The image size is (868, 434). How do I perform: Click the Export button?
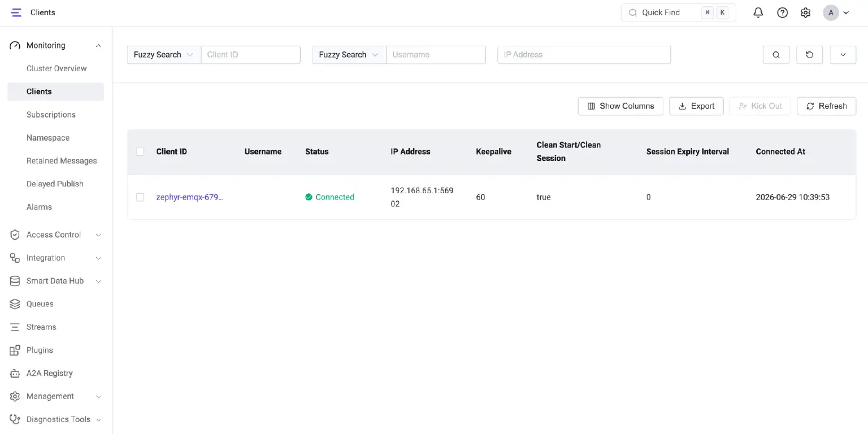[696, 106]
